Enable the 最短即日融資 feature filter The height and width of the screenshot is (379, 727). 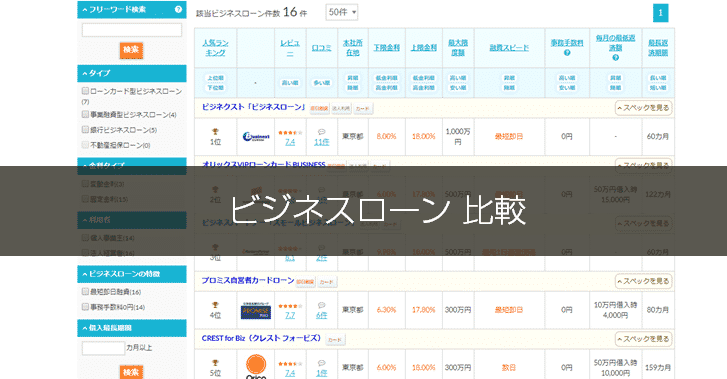[85, 291]
